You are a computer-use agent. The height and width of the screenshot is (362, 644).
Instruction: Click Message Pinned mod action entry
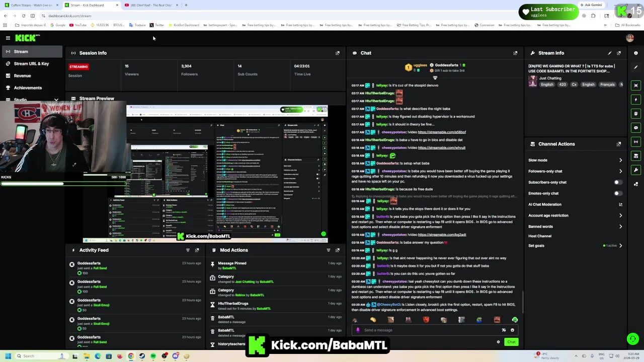(x=276, y=265)
